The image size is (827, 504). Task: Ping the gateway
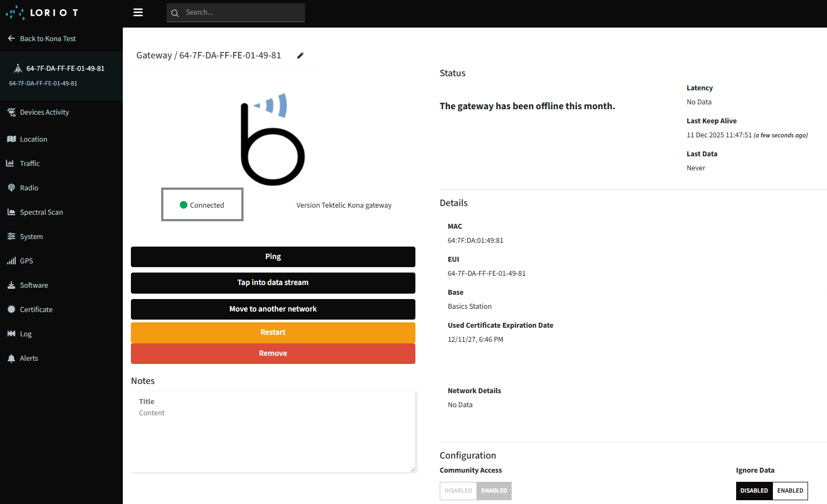coord(273,256)
